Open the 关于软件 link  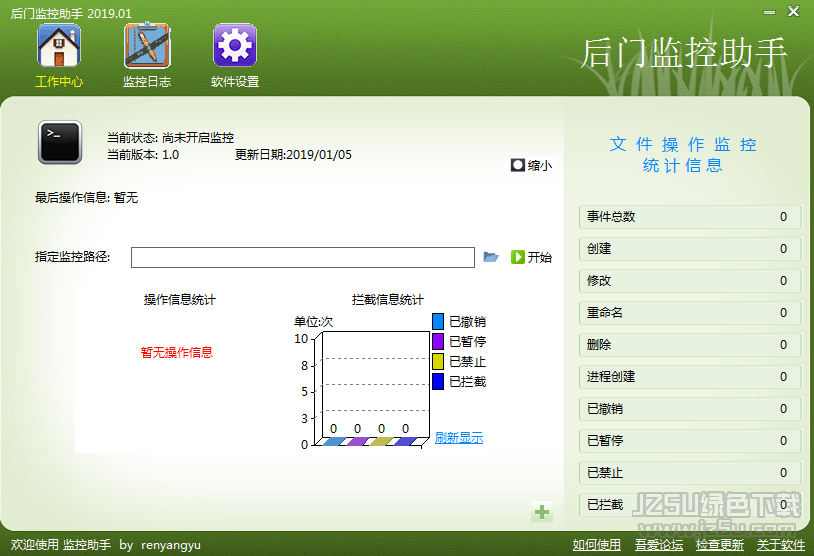781,545
